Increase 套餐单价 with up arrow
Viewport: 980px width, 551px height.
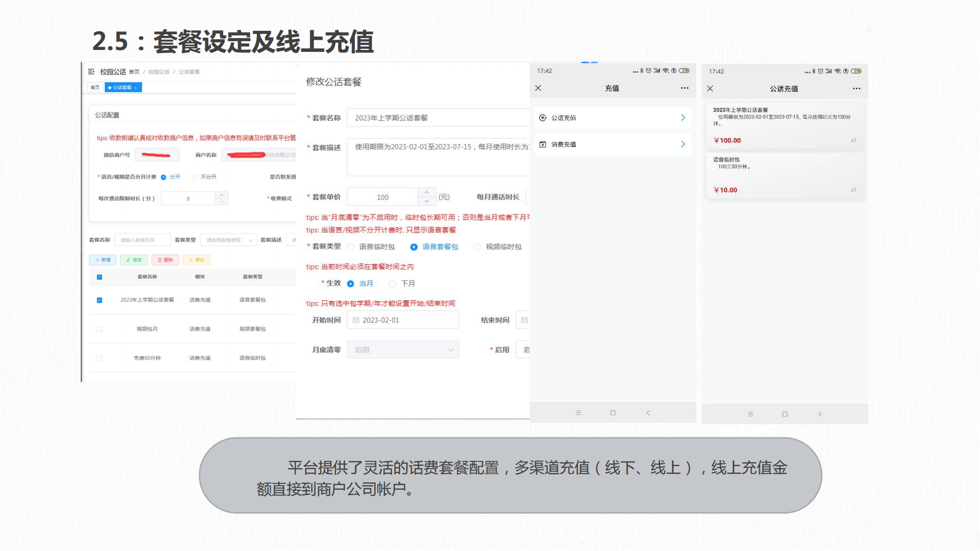click(427, 192)
